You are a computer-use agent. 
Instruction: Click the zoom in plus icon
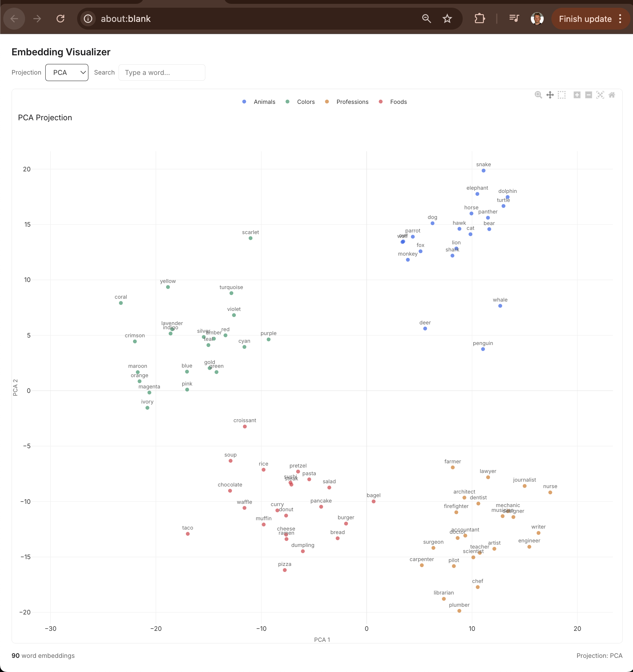pyautogui.click(x=577, y=95)
